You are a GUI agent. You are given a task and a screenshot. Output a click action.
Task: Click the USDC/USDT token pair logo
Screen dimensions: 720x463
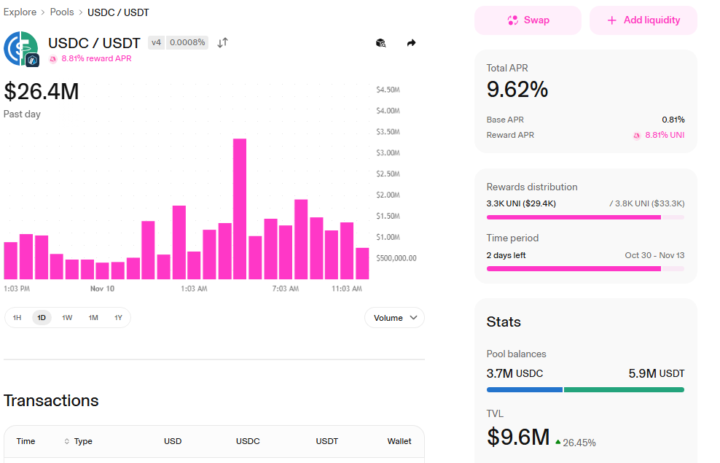21,49
